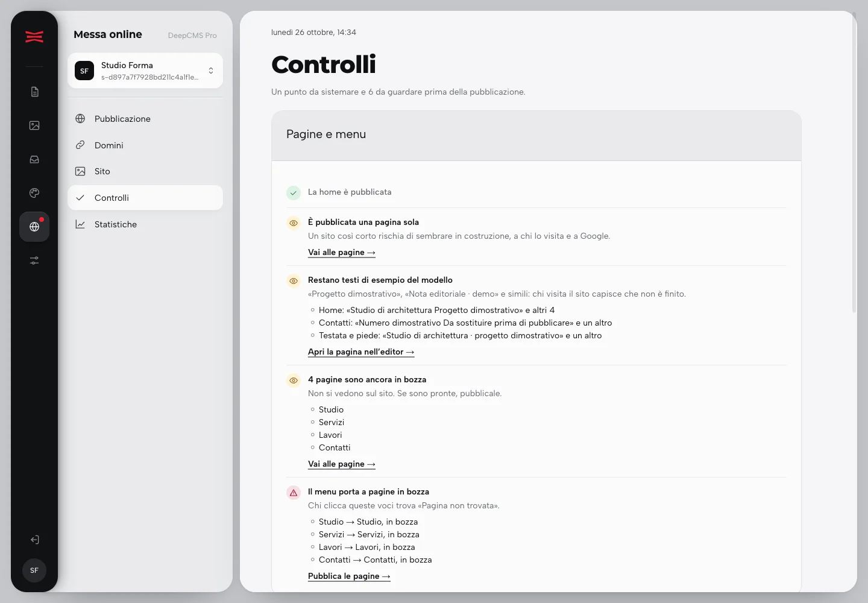Select the Controlli menu item
The width and height of the screenshot is (868, 603).
coord(145,198)
